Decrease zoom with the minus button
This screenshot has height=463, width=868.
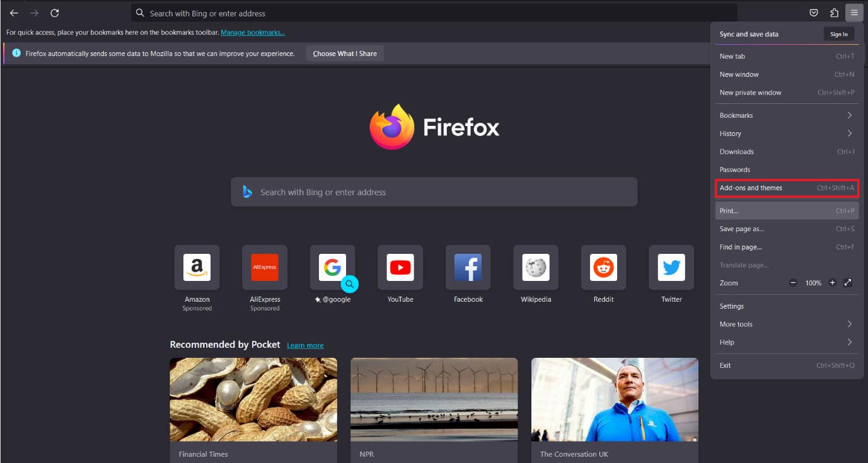(x=793, y=283)
